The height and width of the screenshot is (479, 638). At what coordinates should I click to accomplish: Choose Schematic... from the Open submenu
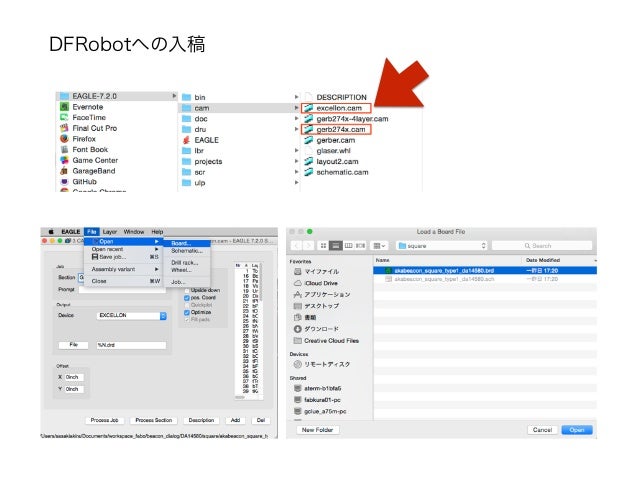coord(187,251)
